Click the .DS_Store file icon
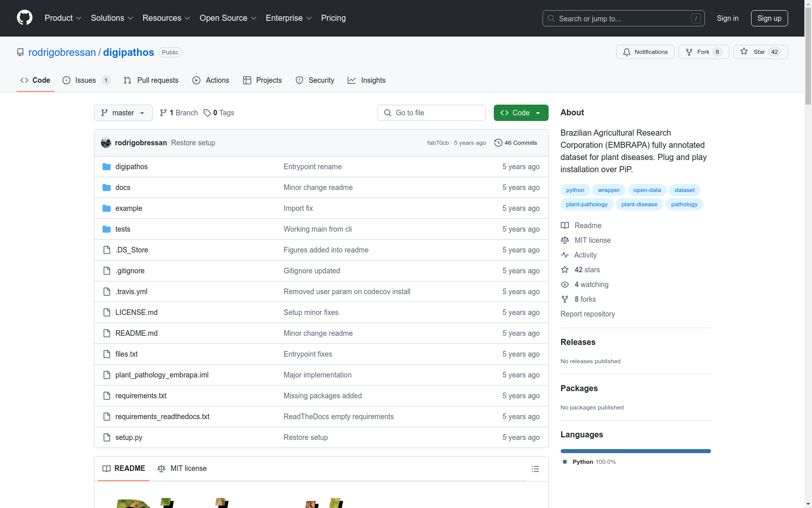The width and height of the screenshot is (812, 508). pos(107,250)
